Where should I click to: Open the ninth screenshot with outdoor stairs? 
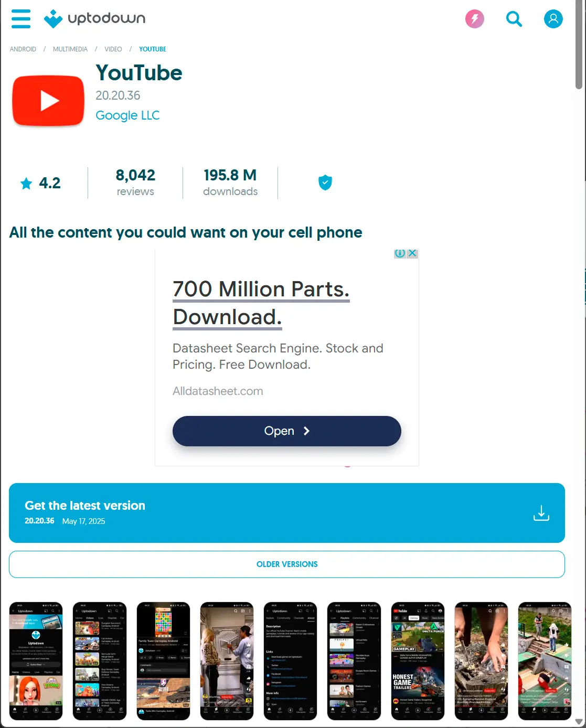[x=545, y=661]
